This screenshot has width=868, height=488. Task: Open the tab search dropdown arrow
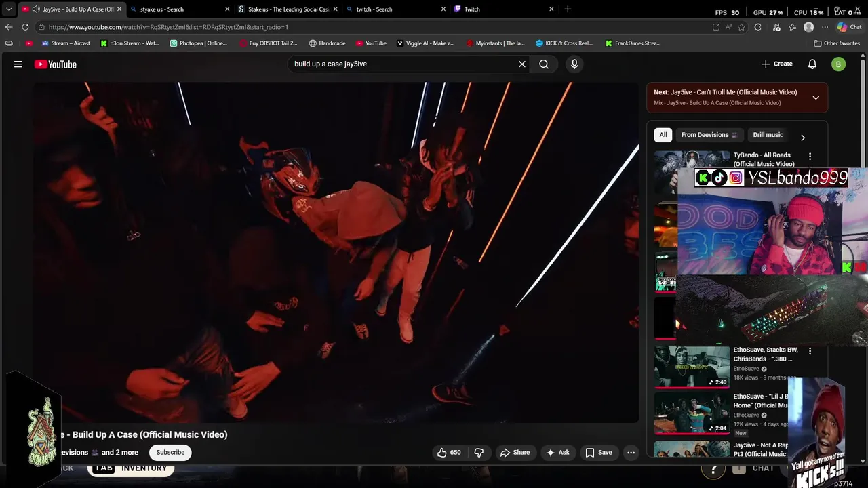tap(9, 9)
